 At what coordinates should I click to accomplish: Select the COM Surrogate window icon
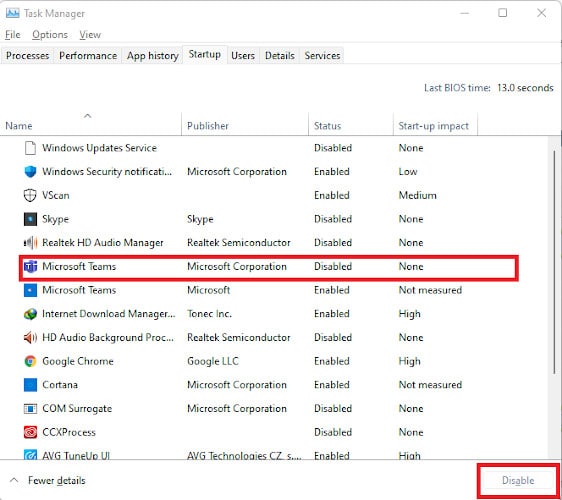(30, 409)
